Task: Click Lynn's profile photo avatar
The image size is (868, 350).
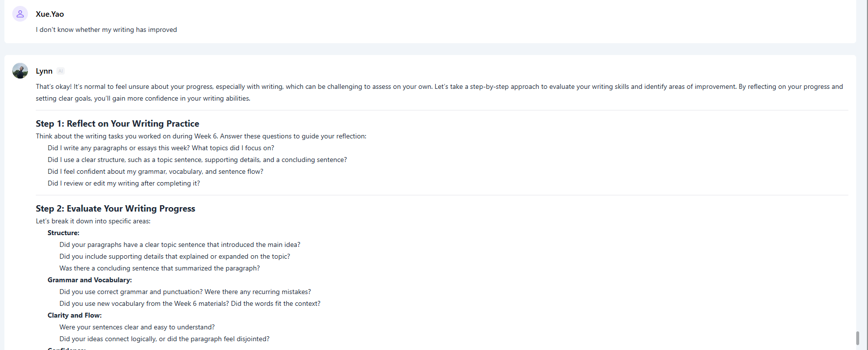Action: [x=20, y=71]
